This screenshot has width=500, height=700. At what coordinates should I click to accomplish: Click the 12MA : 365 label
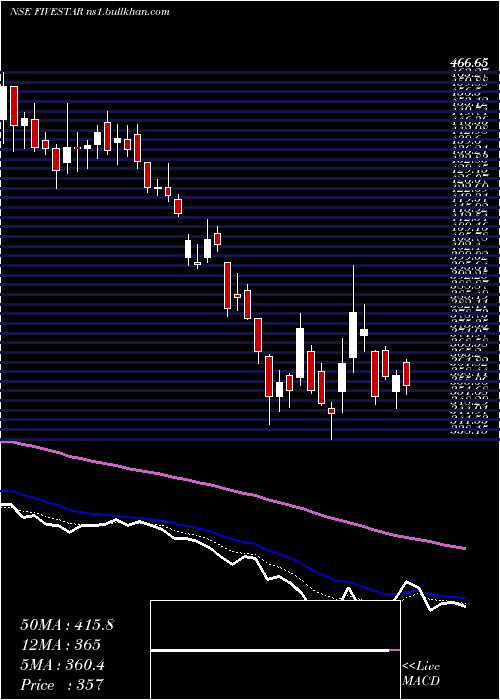coord(60,644)
